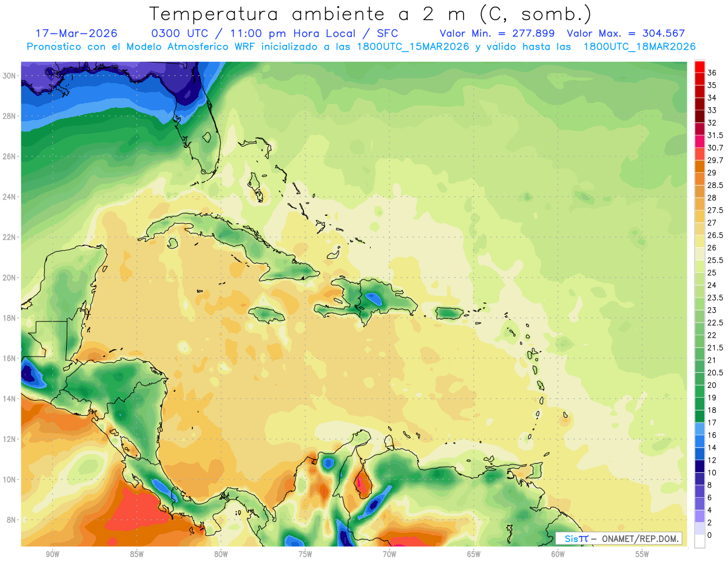Click the '85W' longitude label

point(136,554)
